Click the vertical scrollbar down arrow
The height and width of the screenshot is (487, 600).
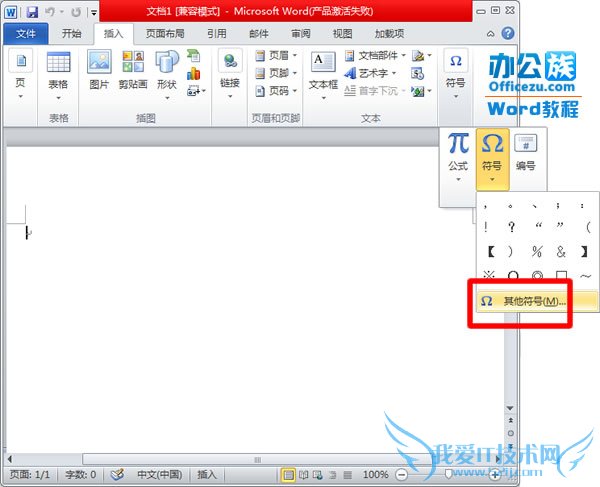click(510, 408)
